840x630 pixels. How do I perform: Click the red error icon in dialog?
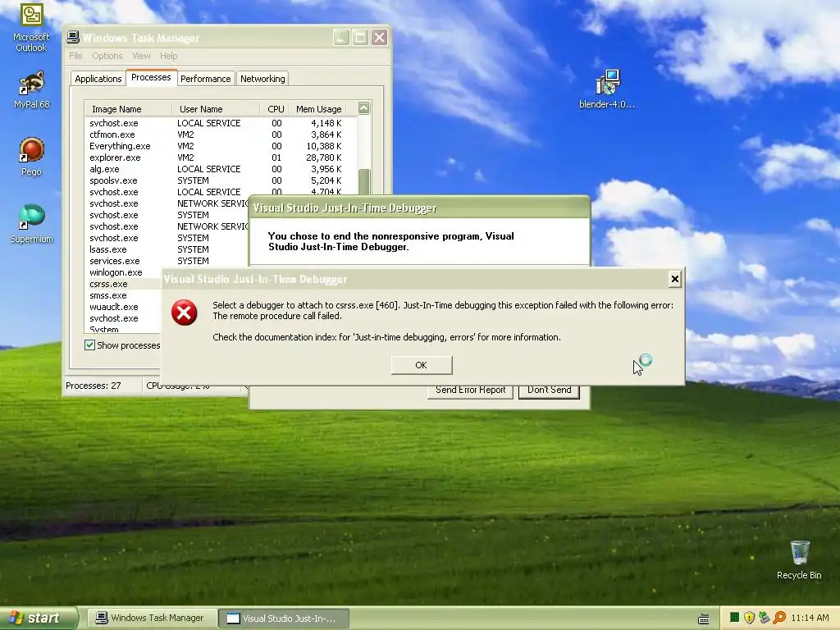click(185, 313)
